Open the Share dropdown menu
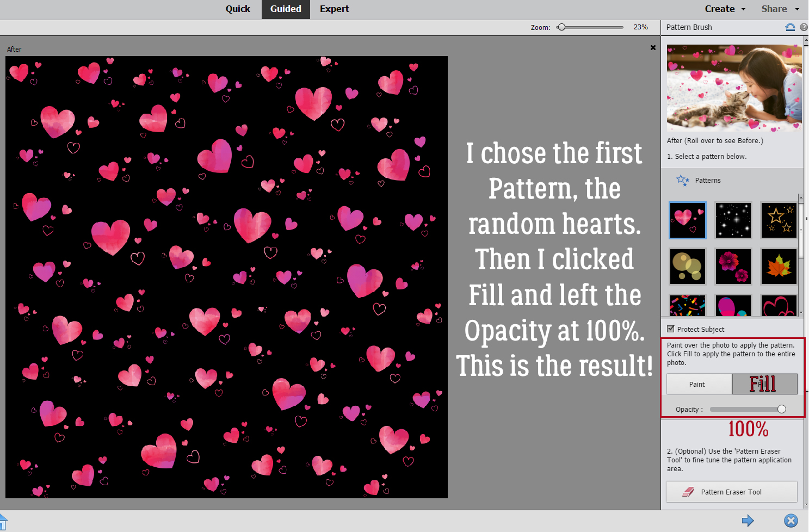The width and height of the screenshot is (809, 532). coord(780,9)
